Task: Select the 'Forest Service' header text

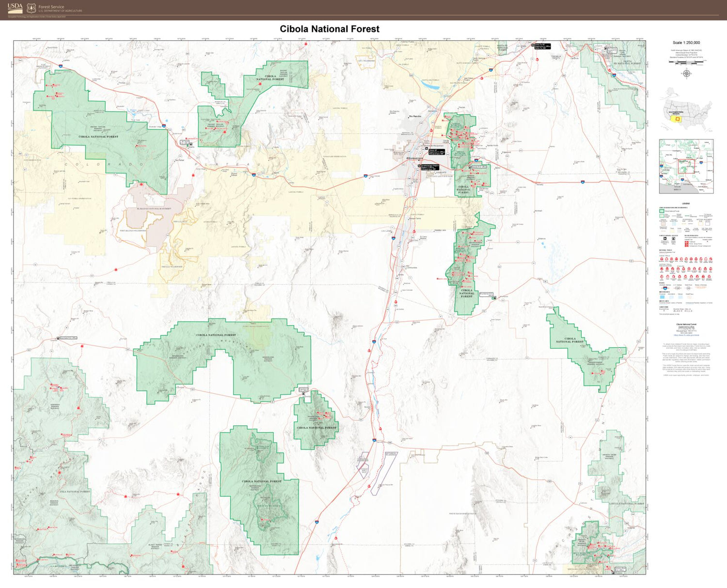Action: [x=51, y=7]
